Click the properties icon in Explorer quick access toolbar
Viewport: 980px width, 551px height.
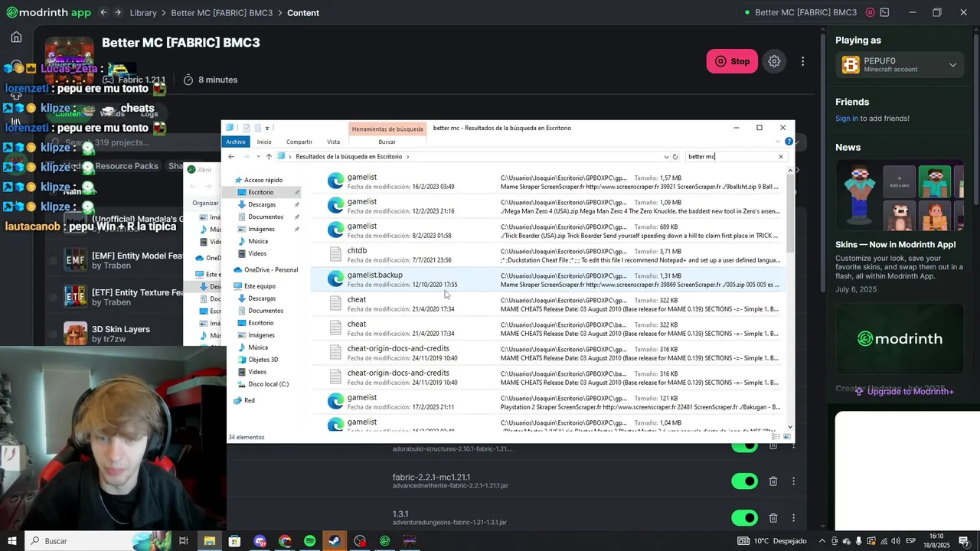click(x=247, y=128)
